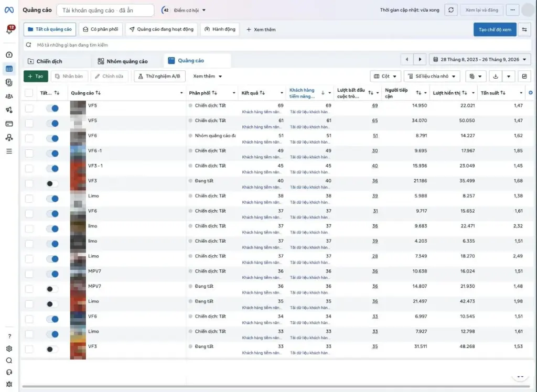537x392 pixels.
Task: Turn on the MPV7 ad marked Đang tắt
Action: [52, 289]
